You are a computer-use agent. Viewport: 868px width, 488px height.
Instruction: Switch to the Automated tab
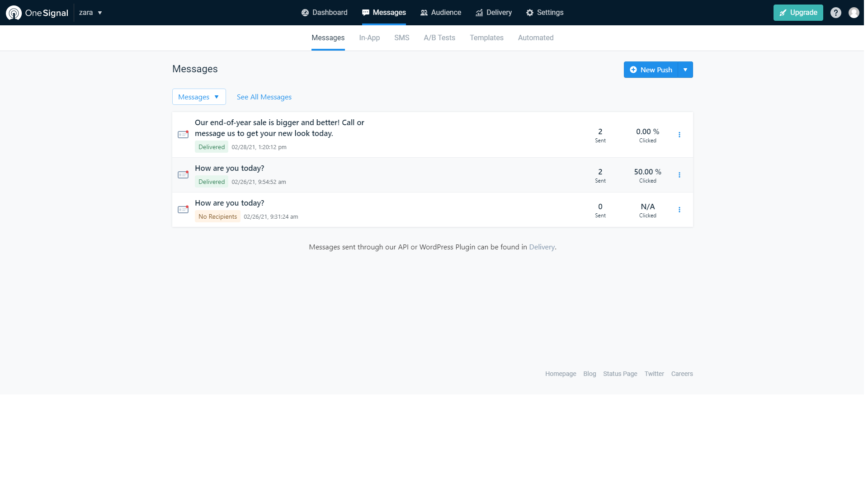pyautogui.click(x=536, y=38)
